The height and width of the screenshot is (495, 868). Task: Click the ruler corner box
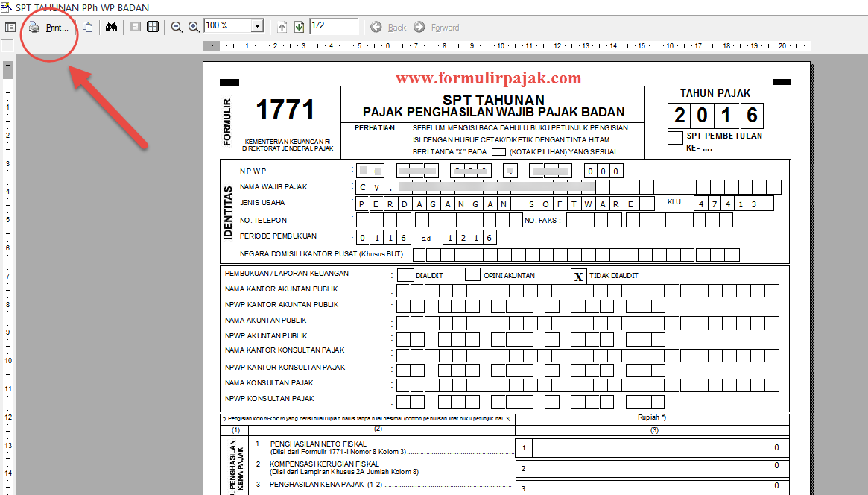tap(7, 45)
